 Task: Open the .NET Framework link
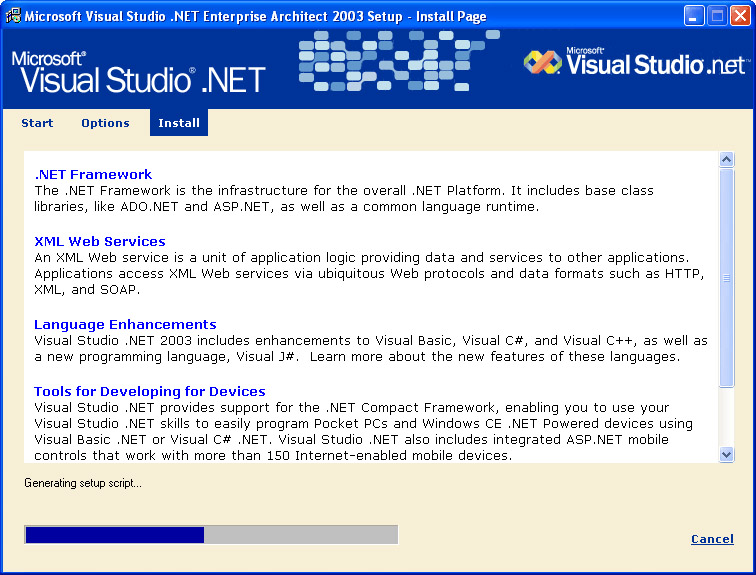[93, 174]
